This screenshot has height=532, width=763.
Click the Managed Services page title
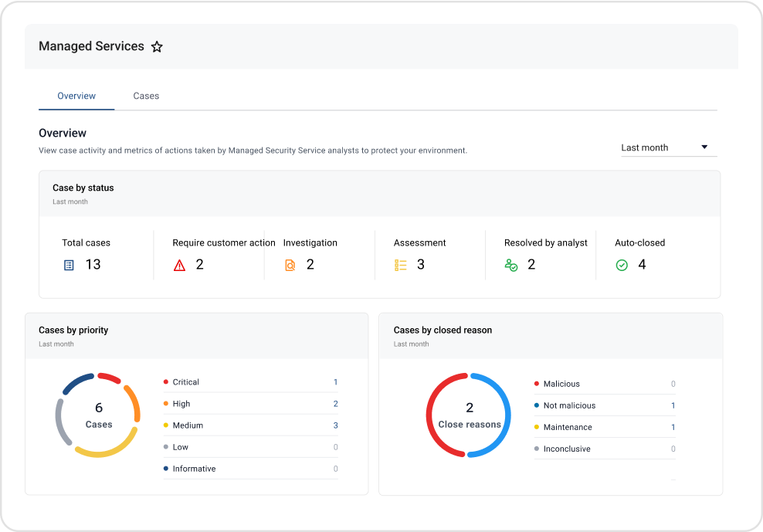[x=91, y=46]
